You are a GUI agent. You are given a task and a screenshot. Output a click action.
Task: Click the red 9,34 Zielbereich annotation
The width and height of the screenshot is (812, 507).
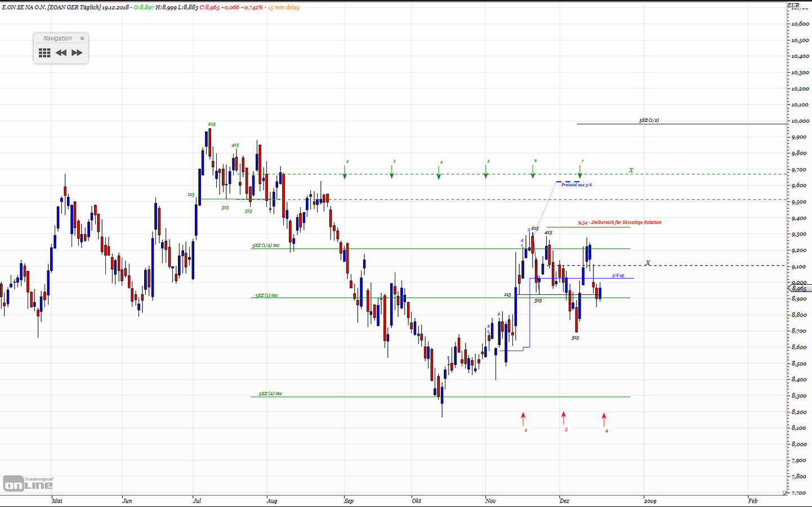(x=620, y=223)
